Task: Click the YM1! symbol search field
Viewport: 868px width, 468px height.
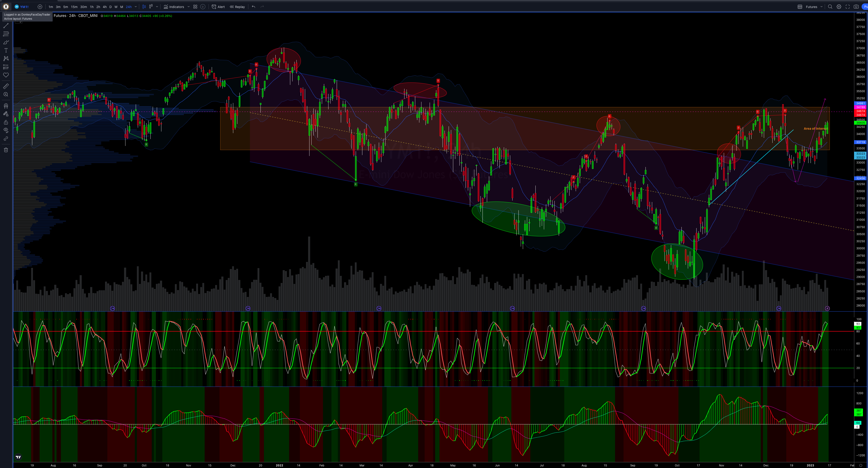Action: point(24,7)
